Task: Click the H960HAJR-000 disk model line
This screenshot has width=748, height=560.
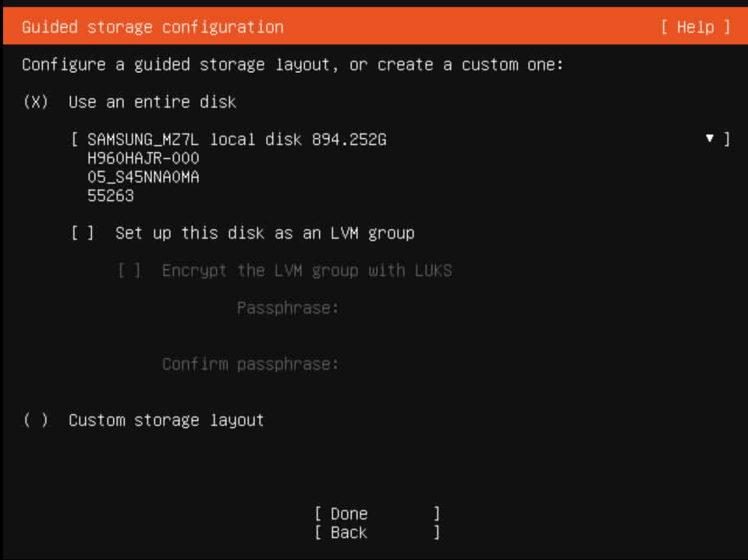Action: click(x=143, y=158)
